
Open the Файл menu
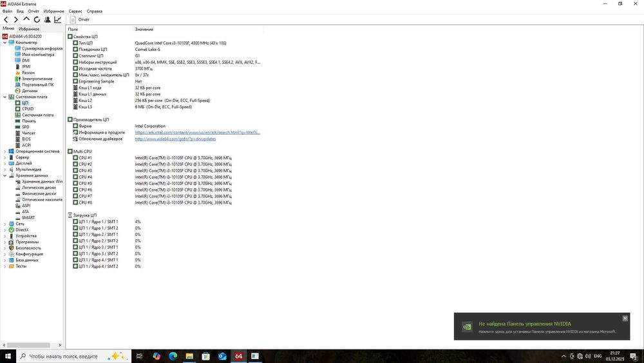click(7, 11)
